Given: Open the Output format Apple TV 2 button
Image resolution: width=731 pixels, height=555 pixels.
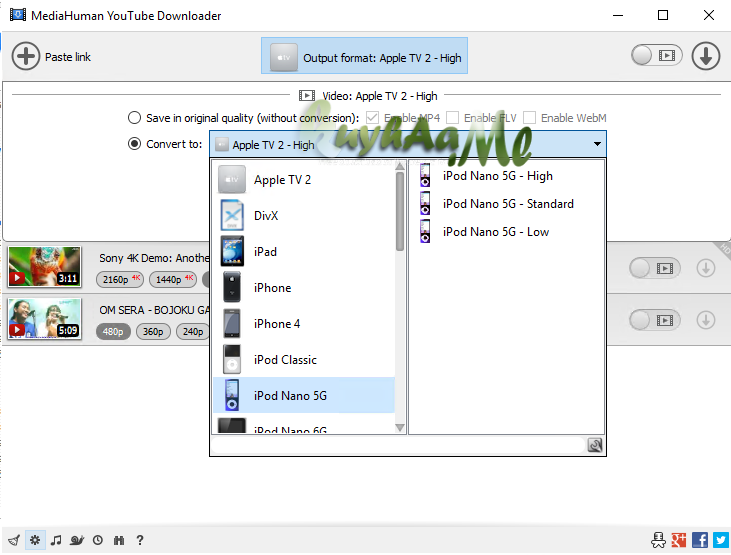Looking at the screenshot, I should tap(364, 56).
